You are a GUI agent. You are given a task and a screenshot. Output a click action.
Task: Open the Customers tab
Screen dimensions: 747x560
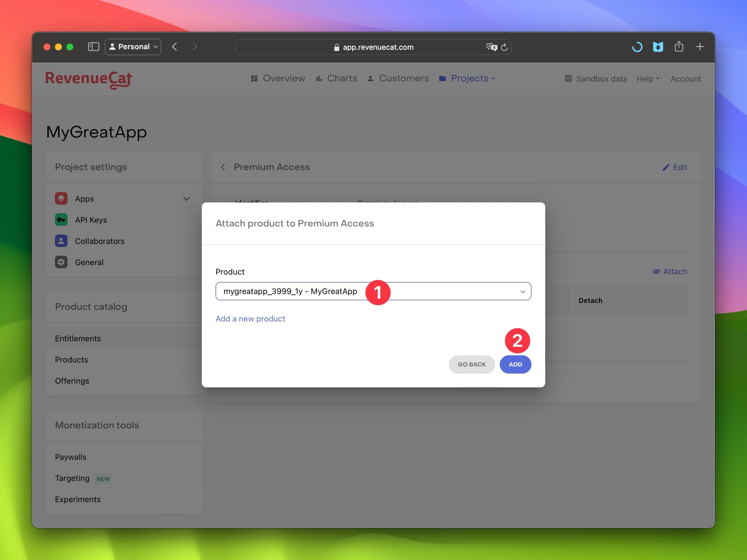pyautogui.click(x=398, y=78)
